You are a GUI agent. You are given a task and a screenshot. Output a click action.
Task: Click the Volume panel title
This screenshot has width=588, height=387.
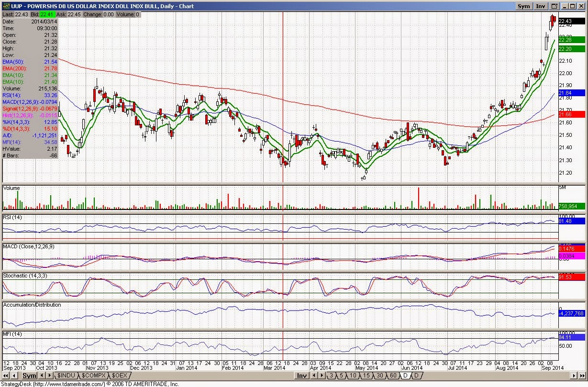[x=11, y=188]
